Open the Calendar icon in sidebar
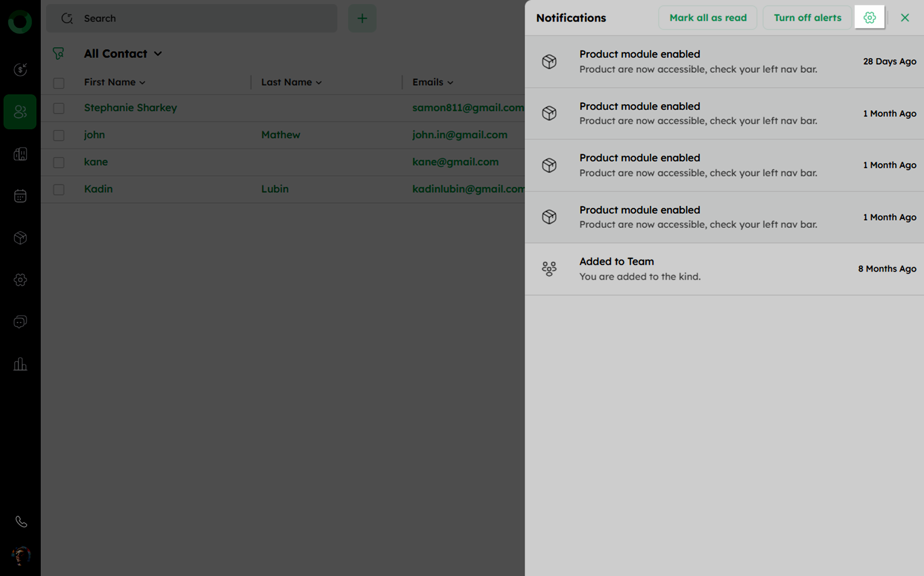Viewport: 924px width, 576px height. coord(20,196)
